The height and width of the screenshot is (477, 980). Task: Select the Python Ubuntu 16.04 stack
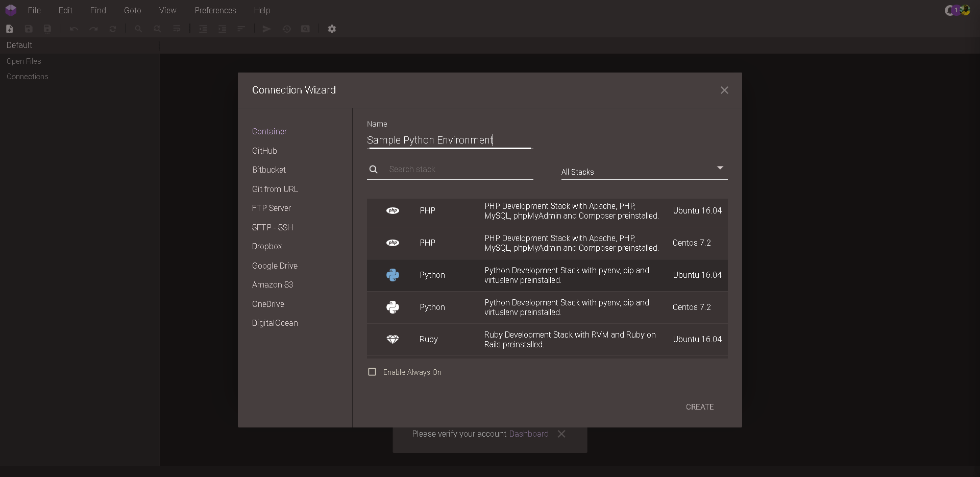click(547, 275)
